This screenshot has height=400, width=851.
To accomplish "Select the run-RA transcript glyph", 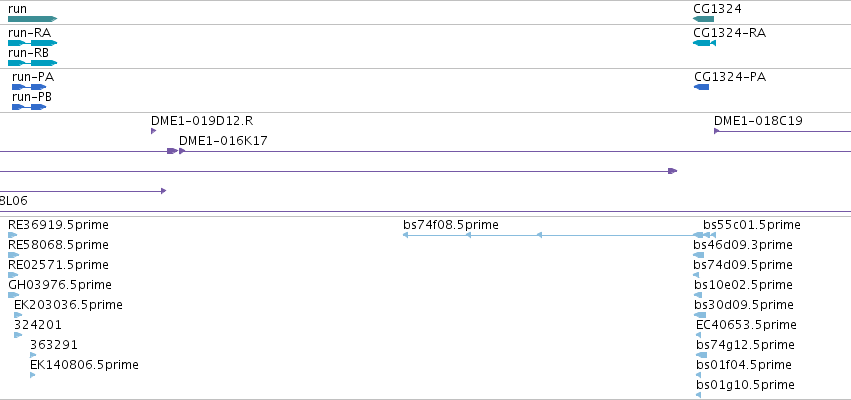I will click(32, 43).
